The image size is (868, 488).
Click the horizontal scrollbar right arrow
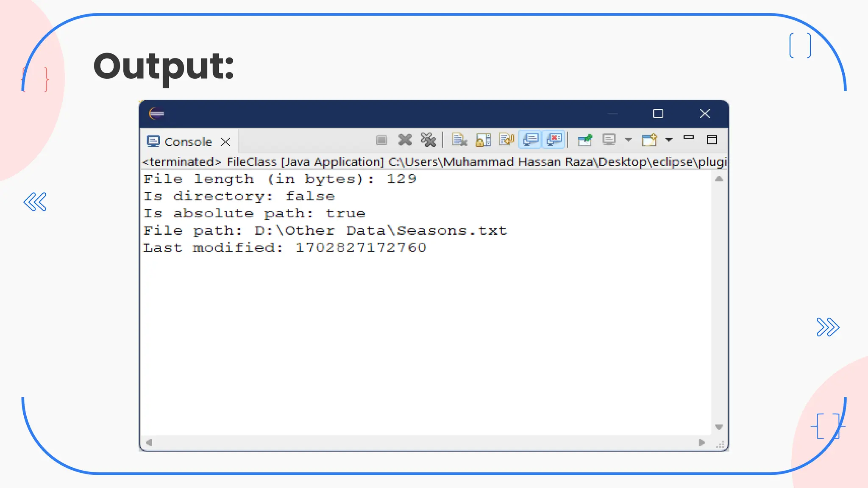coord(702,442)
